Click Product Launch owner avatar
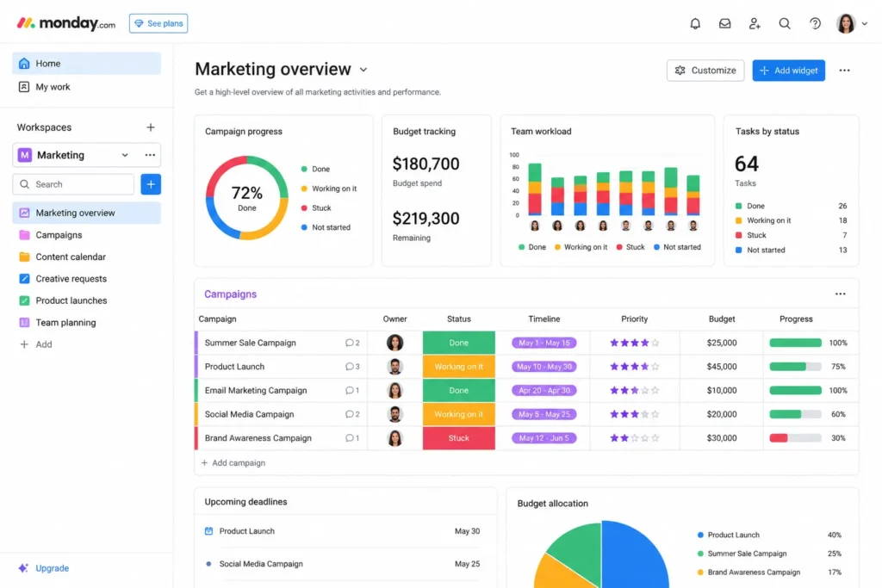 [394, 367]
